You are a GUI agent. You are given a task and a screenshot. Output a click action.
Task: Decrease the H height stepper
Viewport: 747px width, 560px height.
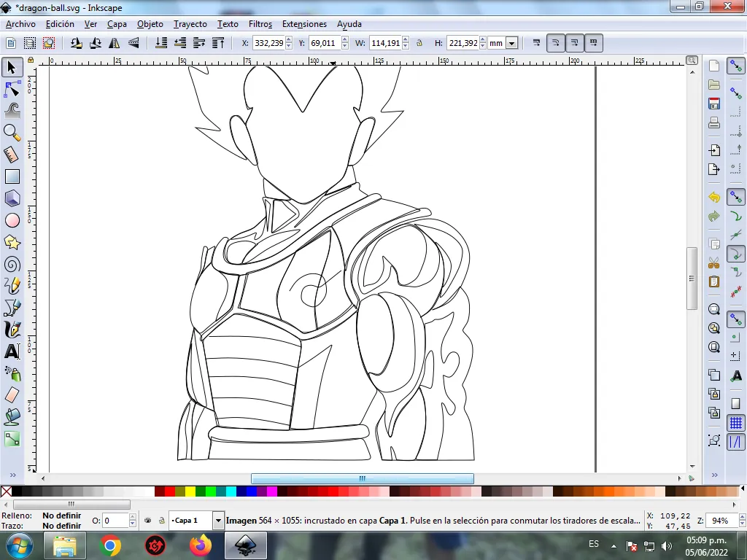483,46
